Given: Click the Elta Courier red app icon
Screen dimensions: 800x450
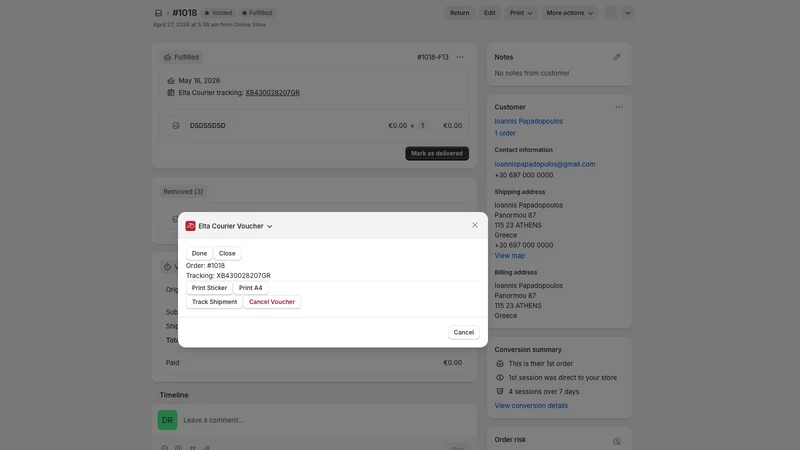Looking at the screenshot, I should (x=190, y=226).
